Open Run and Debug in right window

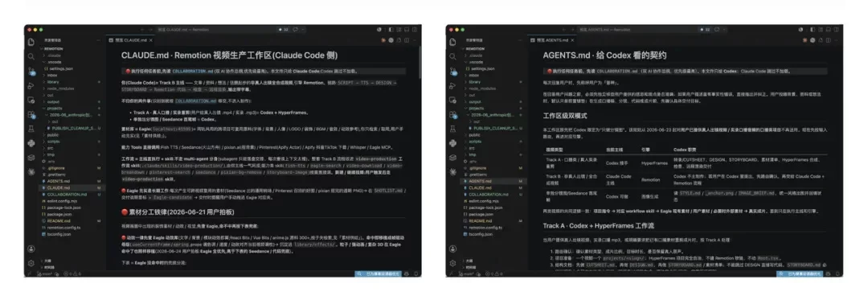click(x=452, y=85)
